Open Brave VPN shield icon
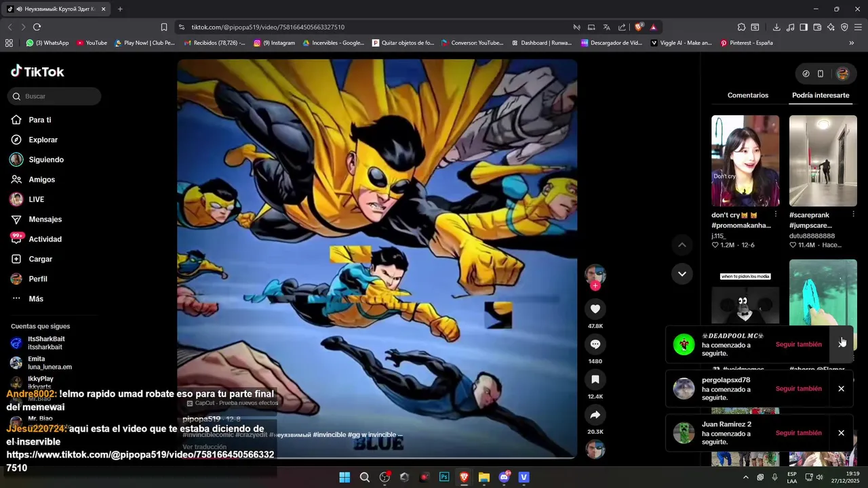The image size is (868, 488). [844, 27]
